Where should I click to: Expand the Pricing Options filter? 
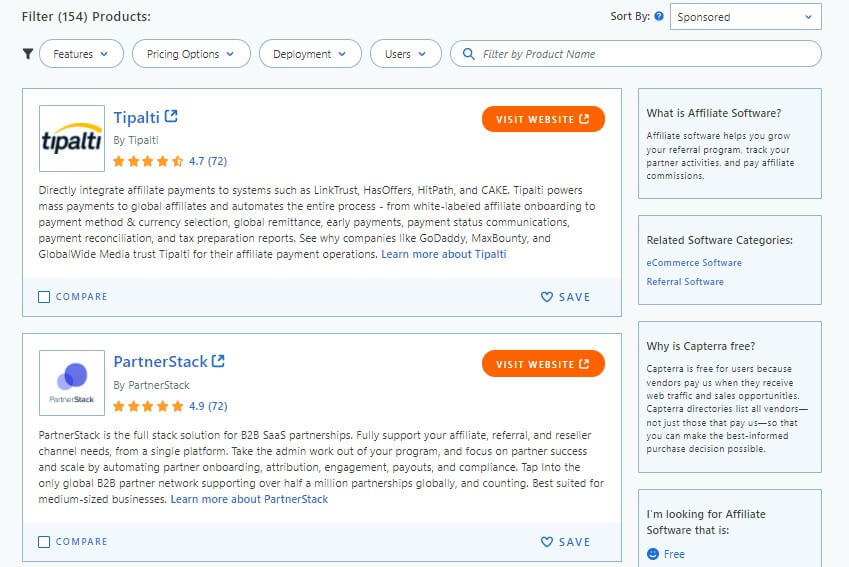click(x=191, y=54)
